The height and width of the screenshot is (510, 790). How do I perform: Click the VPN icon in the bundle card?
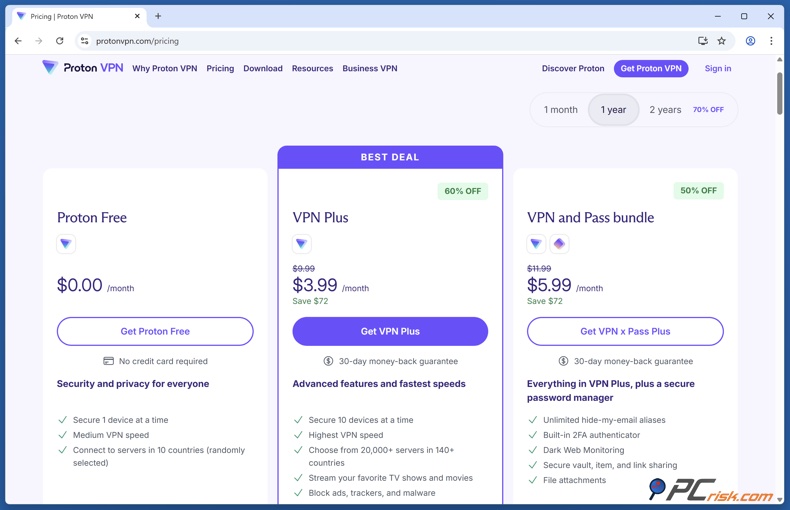536,244
